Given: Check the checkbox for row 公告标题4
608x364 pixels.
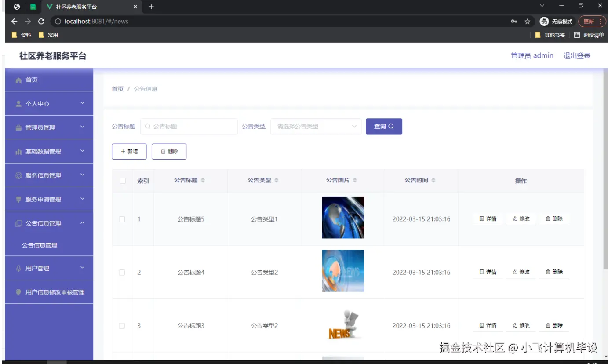Looking at the screenshot, I should tap(122, 272).
